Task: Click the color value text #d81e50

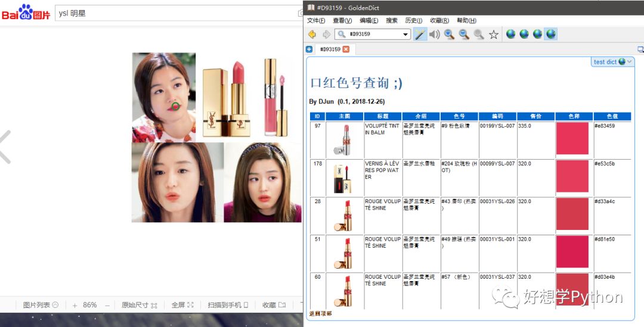Action: coord(605,239)
